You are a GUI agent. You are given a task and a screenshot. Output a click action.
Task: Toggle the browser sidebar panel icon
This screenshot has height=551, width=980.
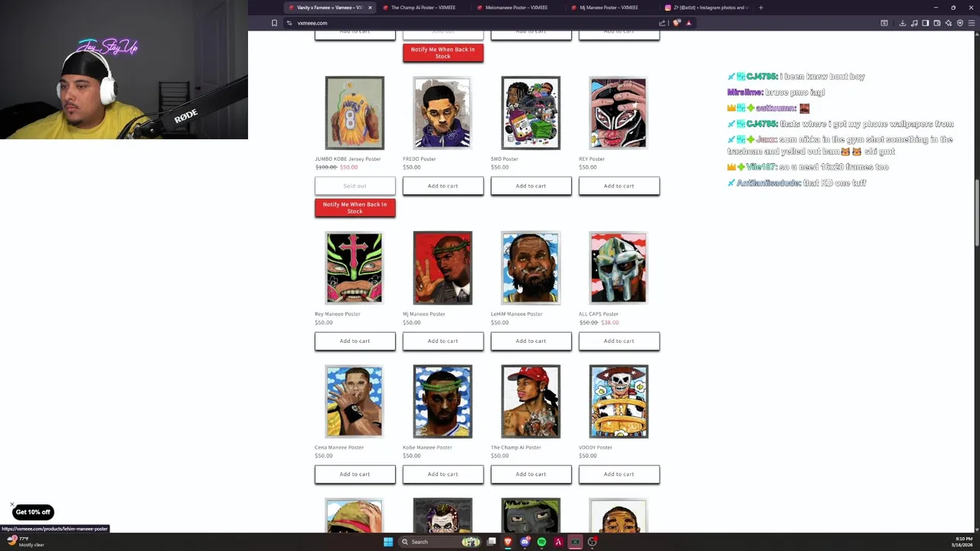click(x=926, y=23)
